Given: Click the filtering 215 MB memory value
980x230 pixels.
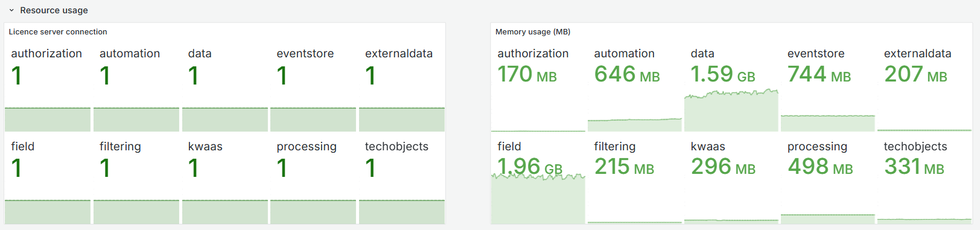Looking at the screenshot, I should coord(624,167).
